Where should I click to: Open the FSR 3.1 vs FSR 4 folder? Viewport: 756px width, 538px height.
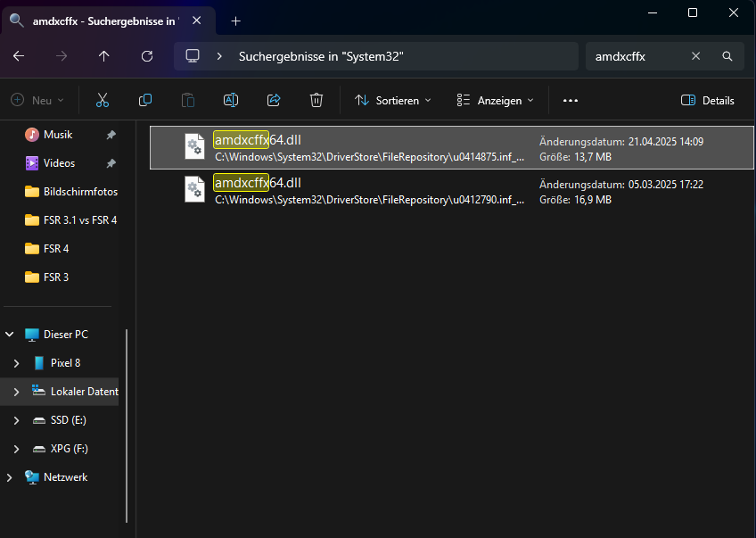pos(71,220)
